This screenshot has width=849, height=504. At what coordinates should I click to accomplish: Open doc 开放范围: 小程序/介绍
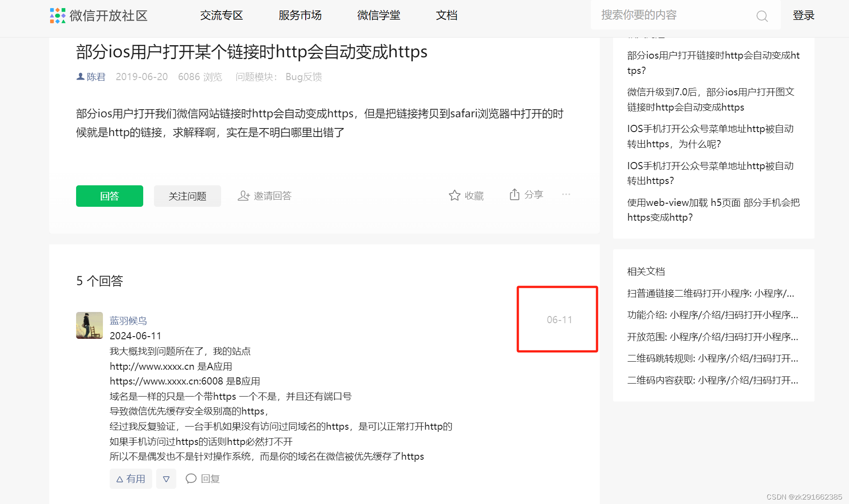[712, 337]
